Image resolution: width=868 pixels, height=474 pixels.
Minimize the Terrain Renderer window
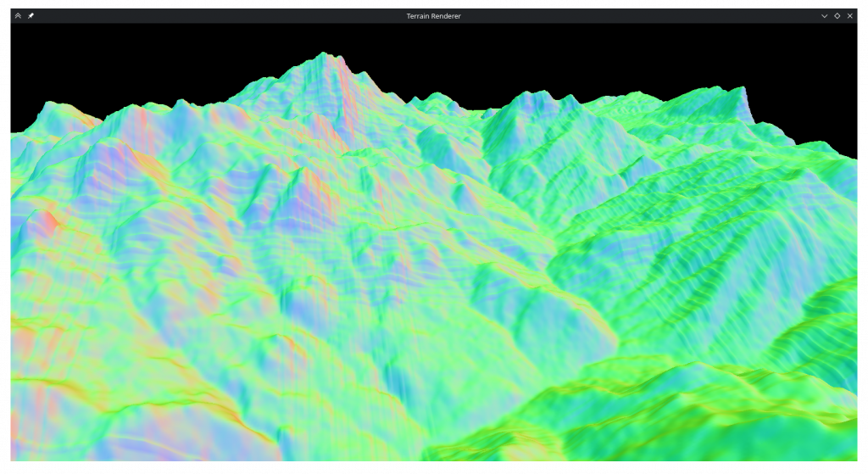point(824,16)
